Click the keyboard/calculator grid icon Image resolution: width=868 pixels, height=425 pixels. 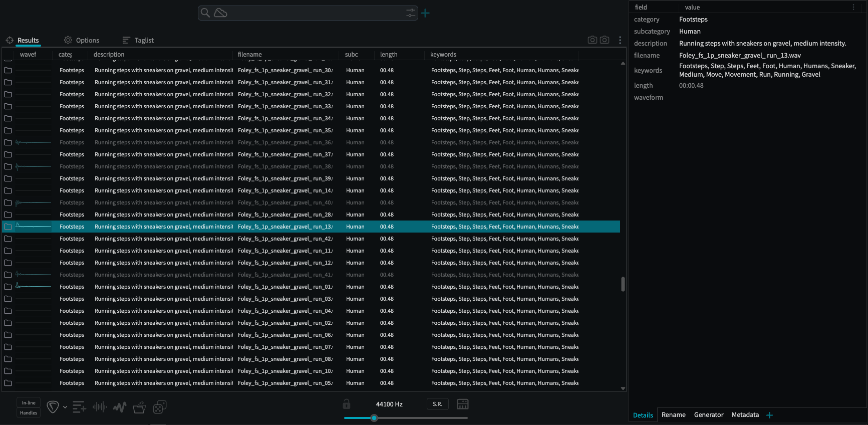click(x=463, y=404)
